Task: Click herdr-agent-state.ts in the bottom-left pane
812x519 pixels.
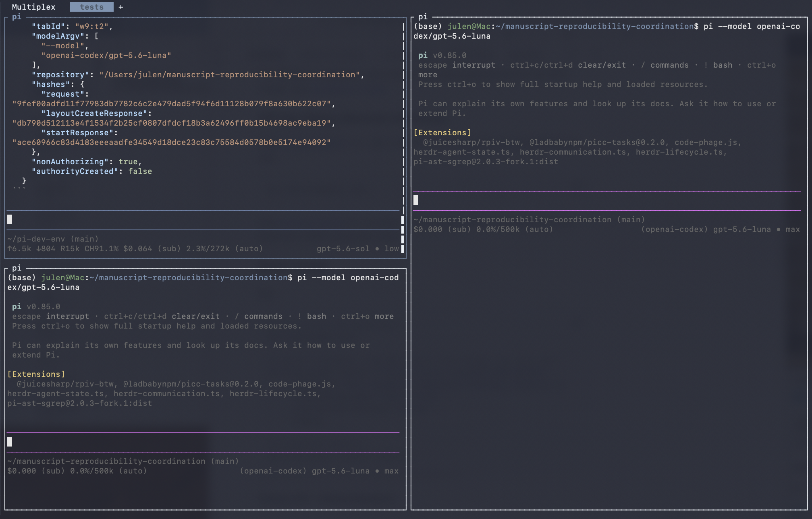Action: coord(55,393)
